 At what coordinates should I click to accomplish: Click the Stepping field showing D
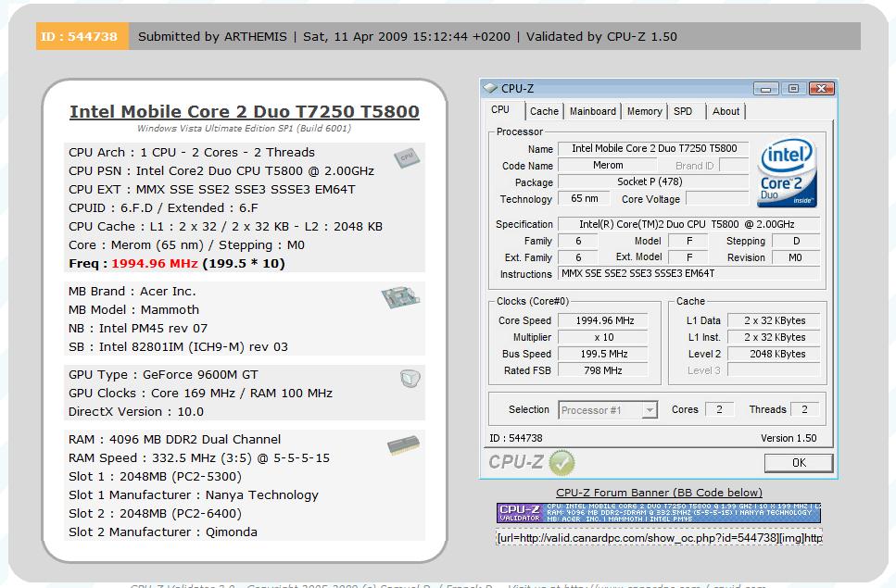coord(795,241)
